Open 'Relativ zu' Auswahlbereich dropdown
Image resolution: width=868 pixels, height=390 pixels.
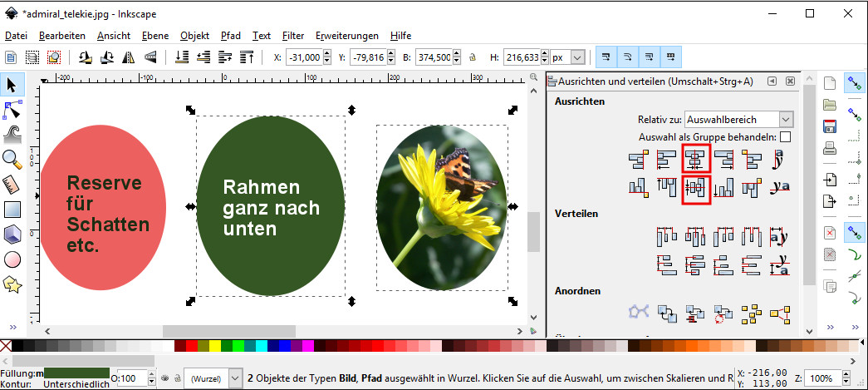pos(739,119)
